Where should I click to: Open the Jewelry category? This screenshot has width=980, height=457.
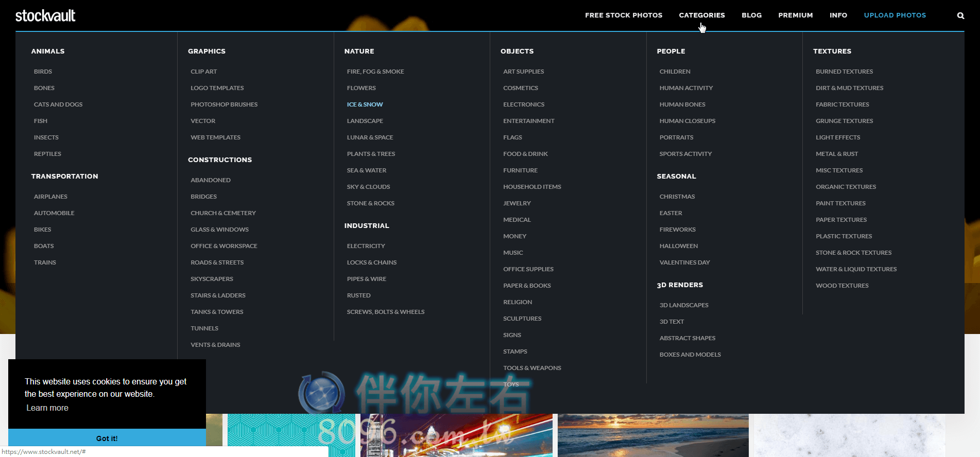[517, 203]
